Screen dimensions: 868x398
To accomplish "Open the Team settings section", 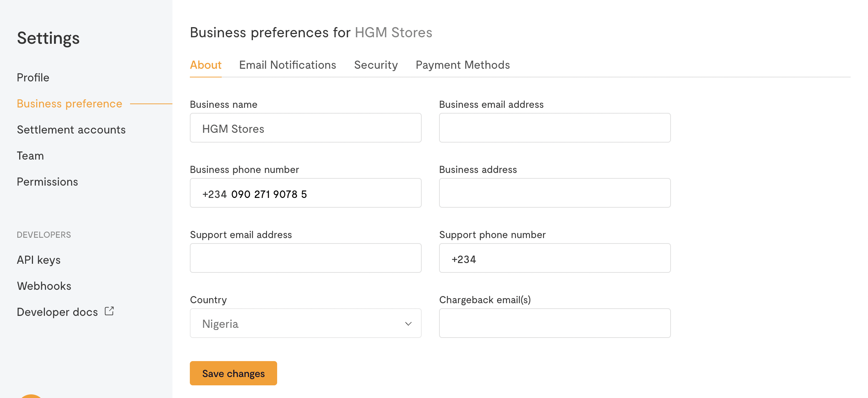I will coord(30,156).
